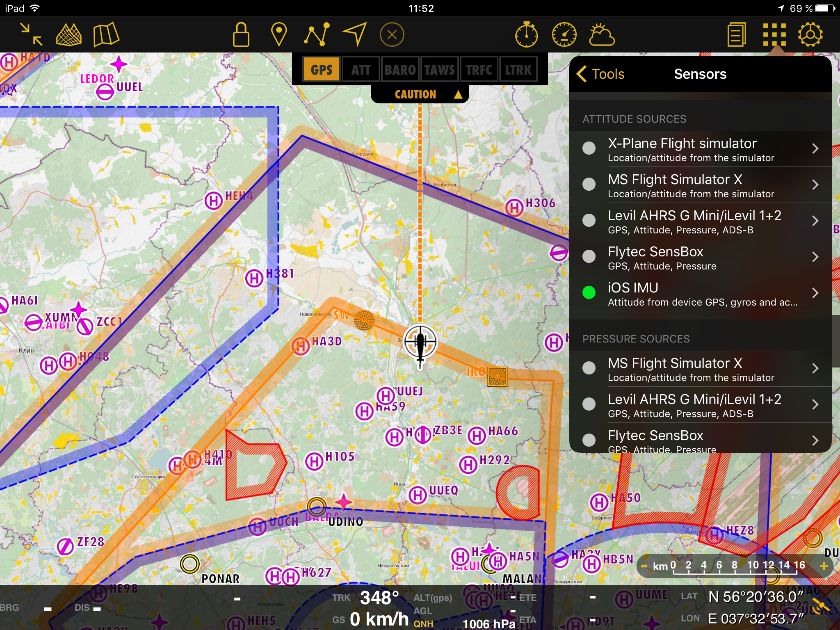Tap the direct-to arrow icon
Image resolution: width=840 pixels, height=630 pixels.
point(354,34)
